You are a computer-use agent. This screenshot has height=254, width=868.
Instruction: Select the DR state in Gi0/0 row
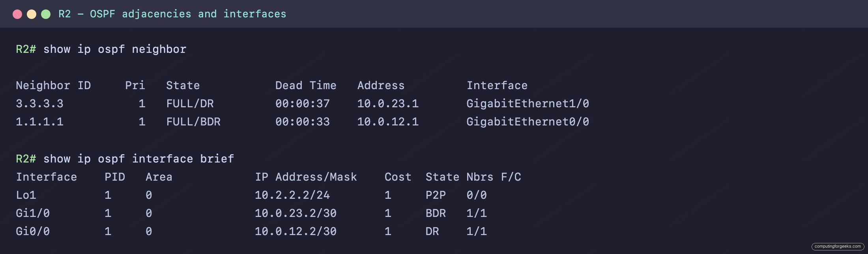click(432, 232)
